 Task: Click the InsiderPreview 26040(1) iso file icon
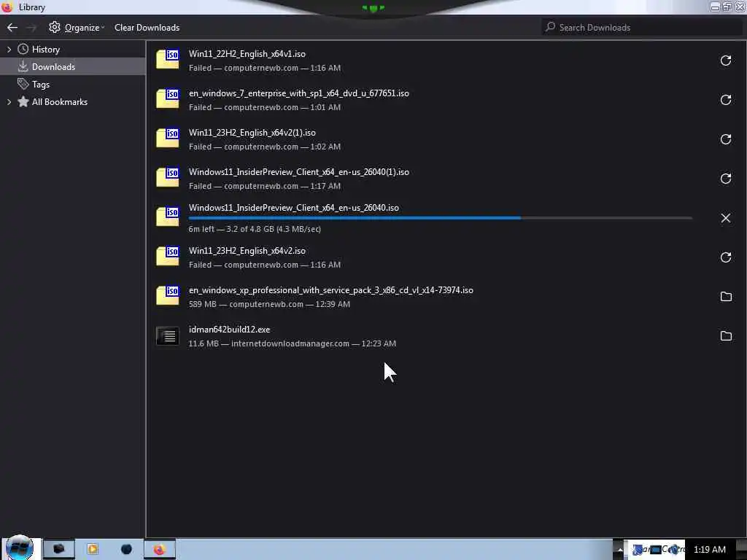point(168,178)
